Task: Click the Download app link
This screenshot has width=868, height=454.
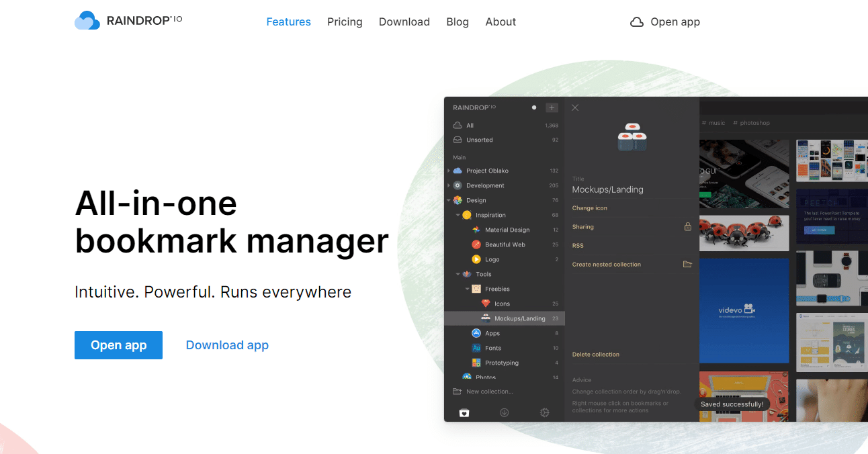Action: (227, 345)
